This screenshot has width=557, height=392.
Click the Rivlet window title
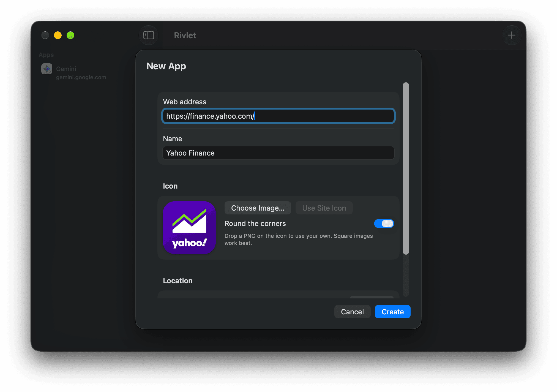[185, 35]
